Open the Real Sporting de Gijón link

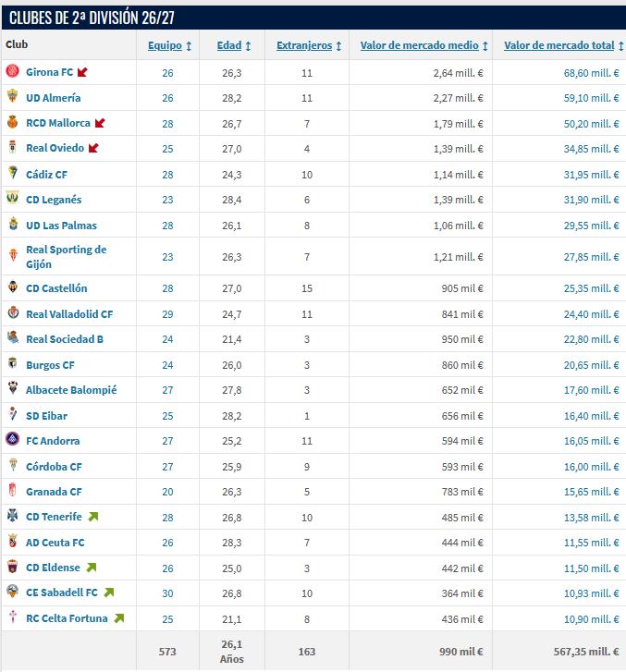67,257
